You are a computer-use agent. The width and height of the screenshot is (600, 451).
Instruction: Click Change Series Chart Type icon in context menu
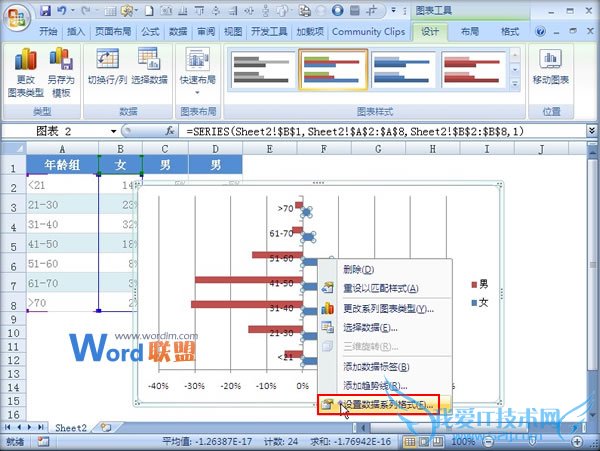(x=328, y=308)
